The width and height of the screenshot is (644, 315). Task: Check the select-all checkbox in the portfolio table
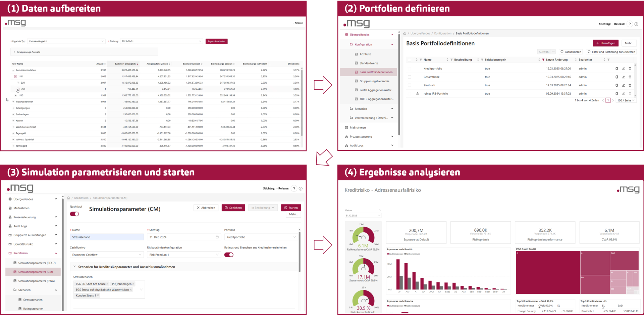click(x=410, y=59)
